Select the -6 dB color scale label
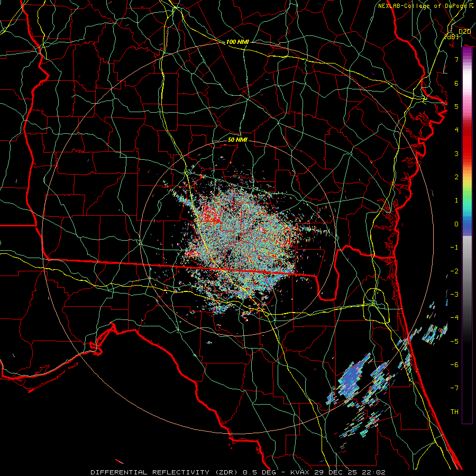476x476 pixels. (454, 365)
